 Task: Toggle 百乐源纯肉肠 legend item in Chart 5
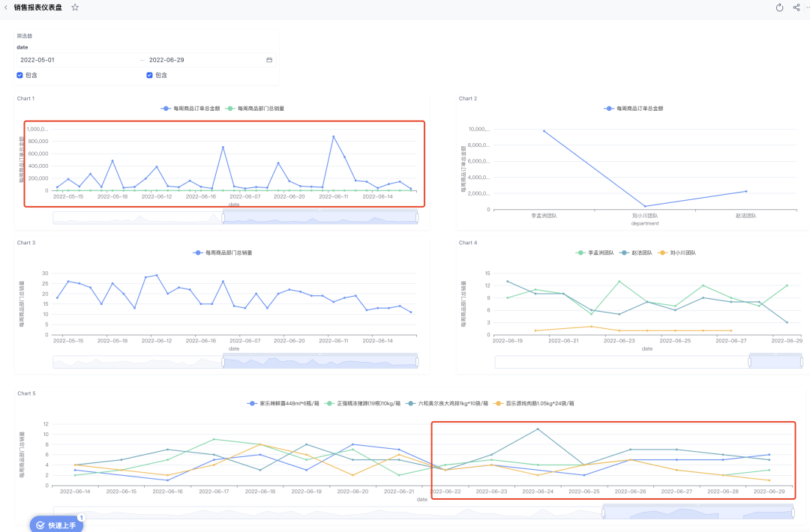coord(534,404)
